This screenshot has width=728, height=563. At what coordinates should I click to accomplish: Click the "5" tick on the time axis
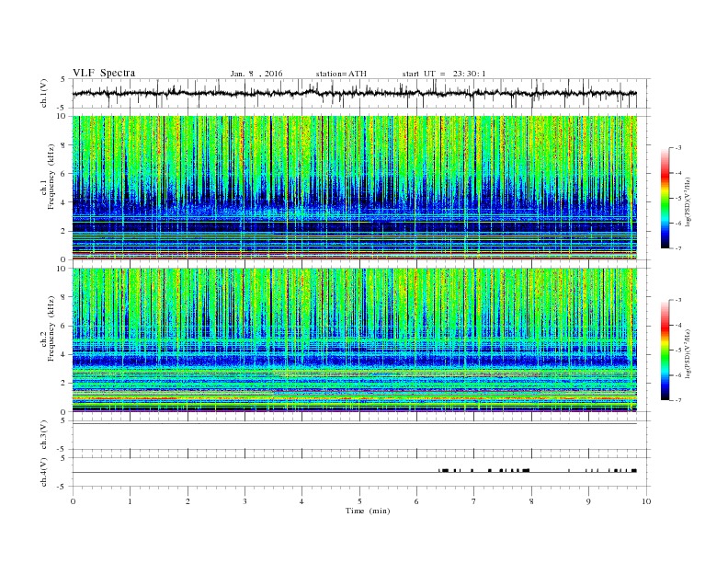[359, 501]
